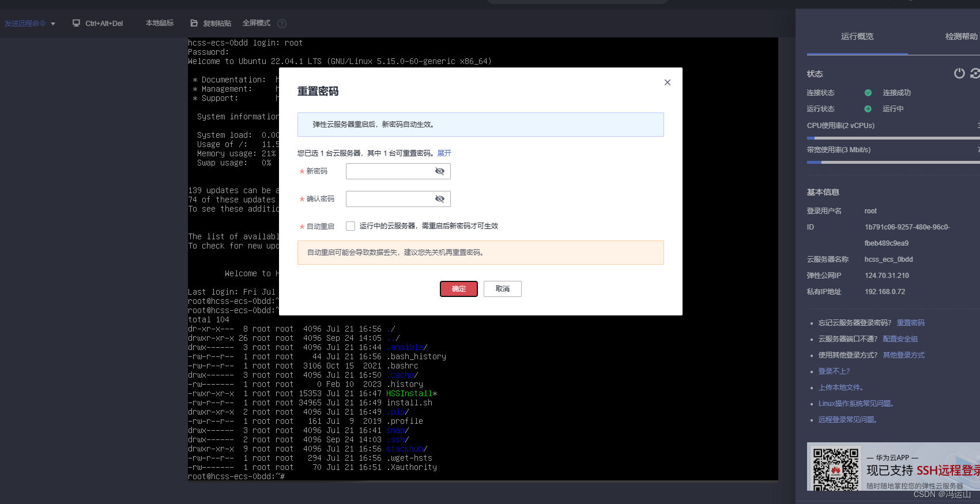Enable the 自动重启 checkbox

[350, 226]
